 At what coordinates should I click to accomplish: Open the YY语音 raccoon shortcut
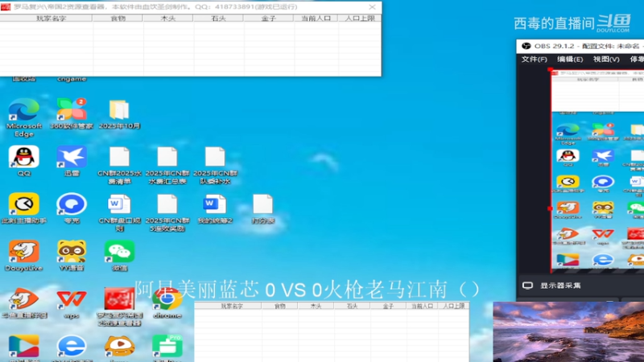coord(72,256)
